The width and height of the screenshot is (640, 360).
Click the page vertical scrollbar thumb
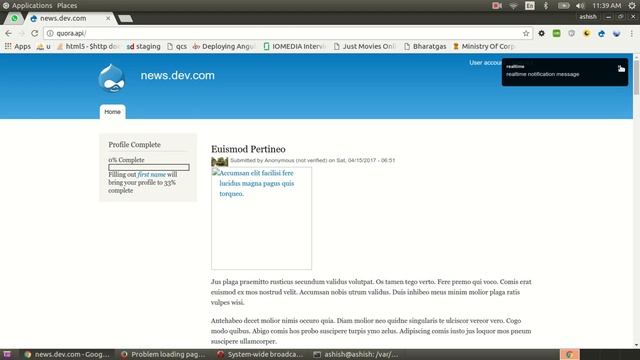[x=637, y=78]
